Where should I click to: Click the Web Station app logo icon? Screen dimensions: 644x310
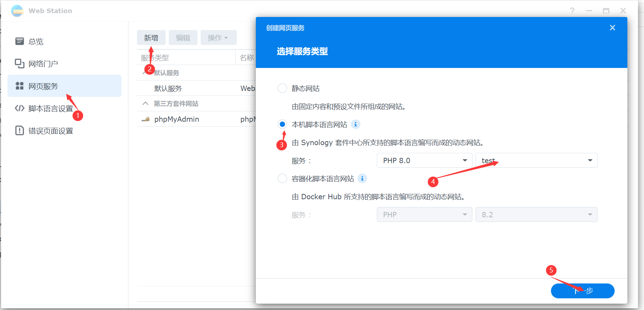click(17, 11)
